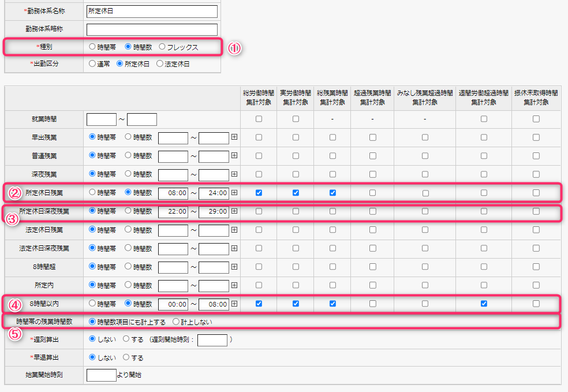
Task: Click the plus icon in 8時間以内 row
Action: 234,304
